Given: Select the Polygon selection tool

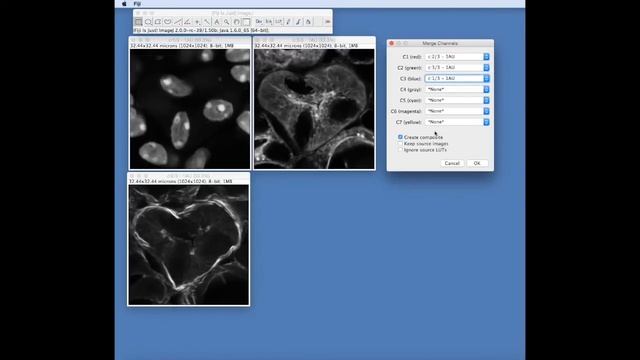Looking at the screenshot, I should tap(158, 22).
